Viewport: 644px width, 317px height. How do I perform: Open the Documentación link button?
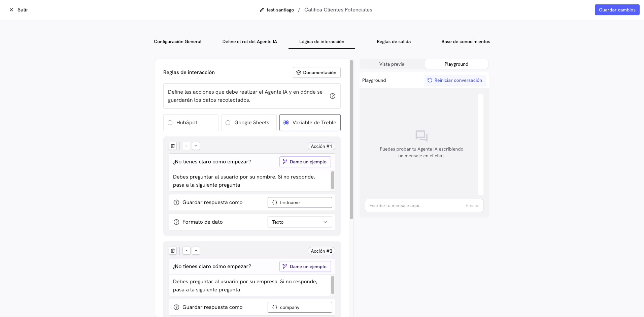point(317,72)
